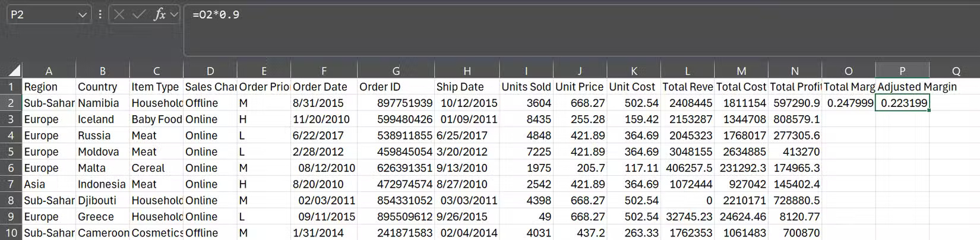This screenshot has height=240, width=980.
Task: Click the Select All triangle corner
Action: tap(14, 71)
